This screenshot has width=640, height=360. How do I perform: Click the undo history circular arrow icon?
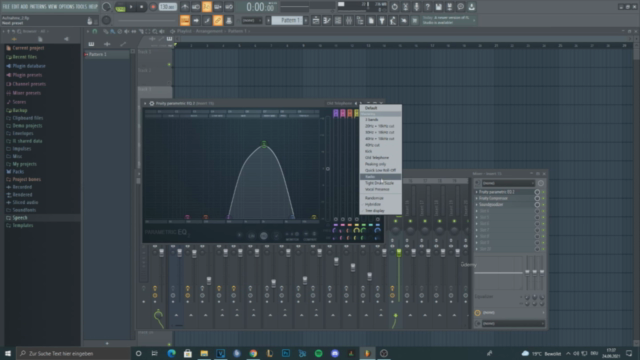tap(394, 7)
